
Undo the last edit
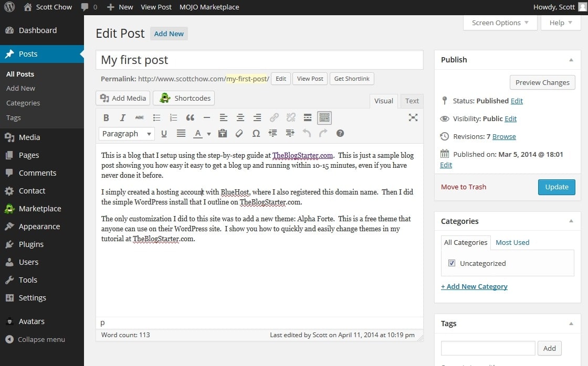(x=307, y=134)
